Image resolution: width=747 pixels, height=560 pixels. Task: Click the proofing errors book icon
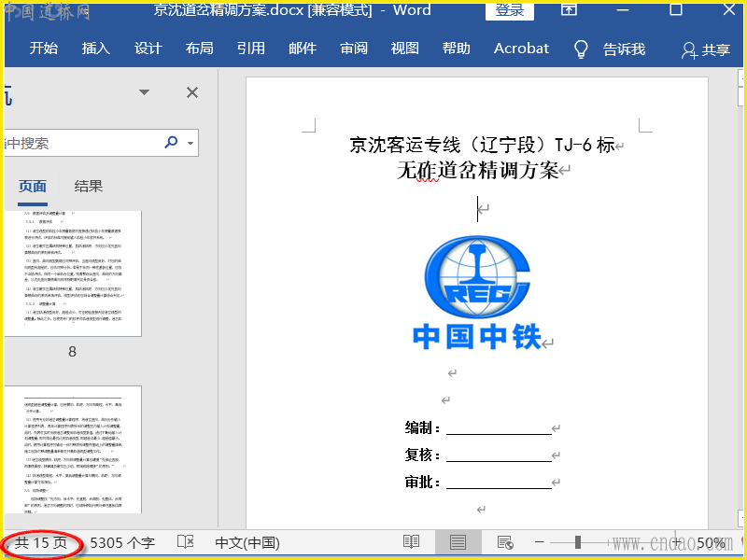coord(185,542)
